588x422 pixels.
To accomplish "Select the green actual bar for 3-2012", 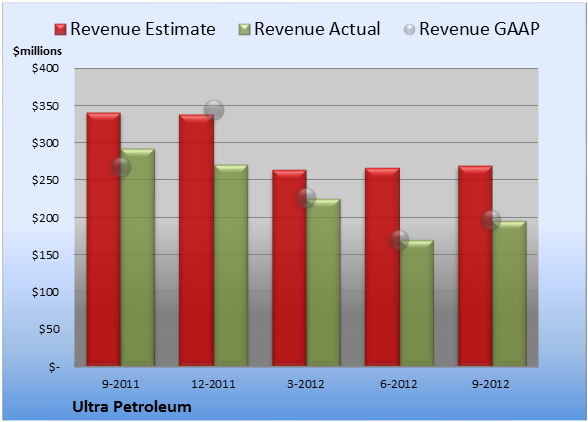I will (x=323, y=282).
